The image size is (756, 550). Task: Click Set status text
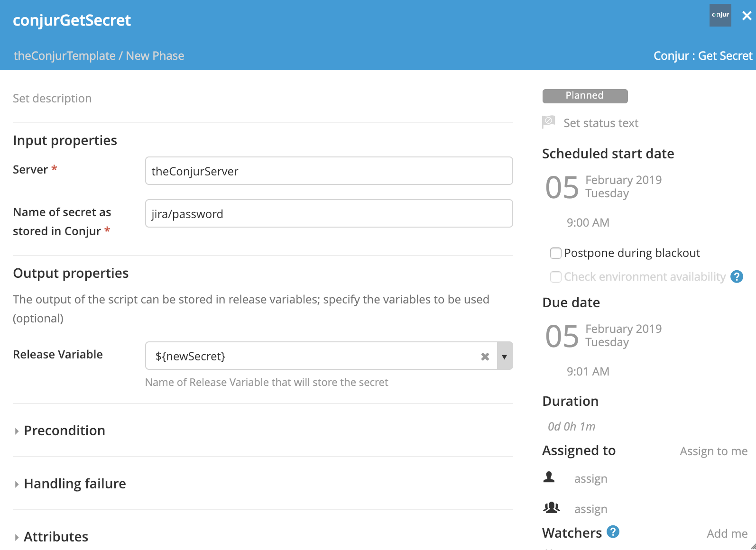(x=601, y=123)
